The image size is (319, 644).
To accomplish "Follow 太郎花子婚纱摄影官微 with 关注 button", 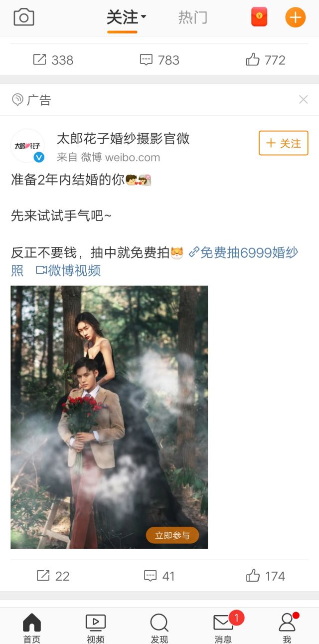I will coord(284,143).
